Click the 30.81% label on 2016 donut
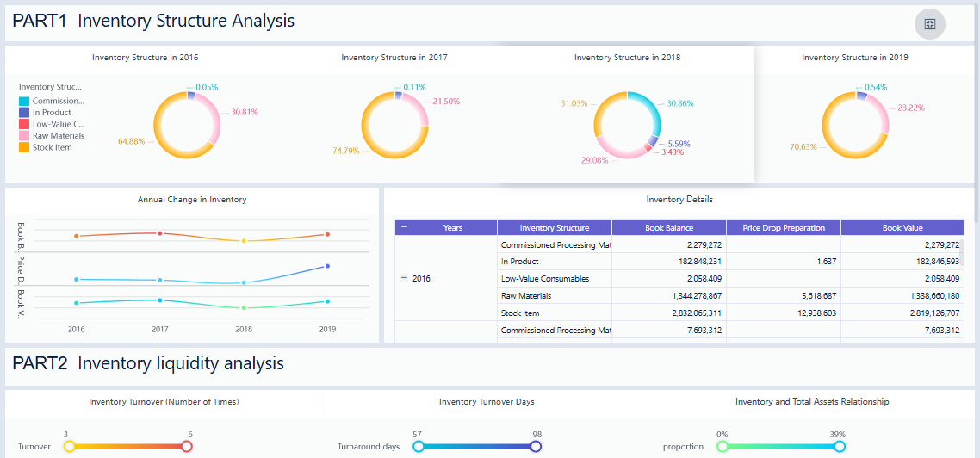Screen dimensions: 980x458 pos(245,113)
